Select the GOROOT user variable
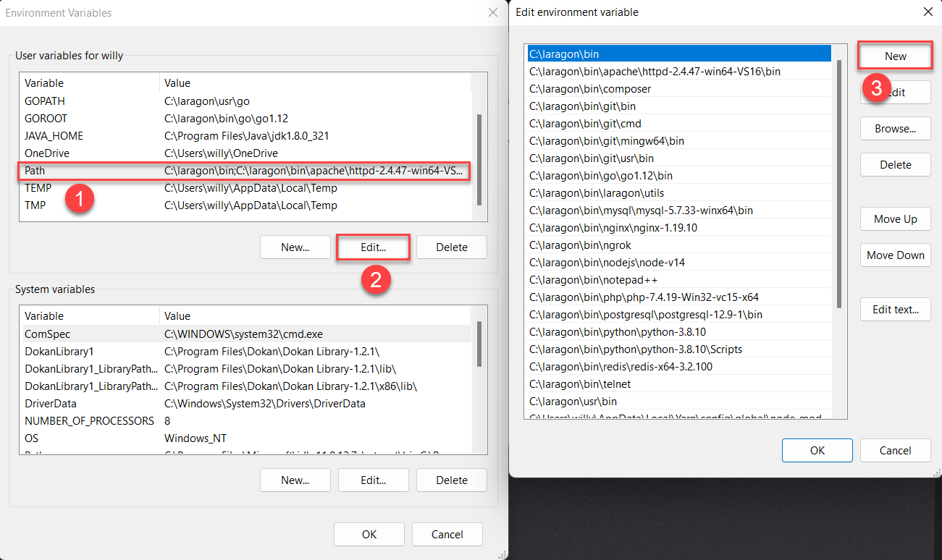Screen dimensions: 942x560 pyautogui.click(x=246, y=119)
